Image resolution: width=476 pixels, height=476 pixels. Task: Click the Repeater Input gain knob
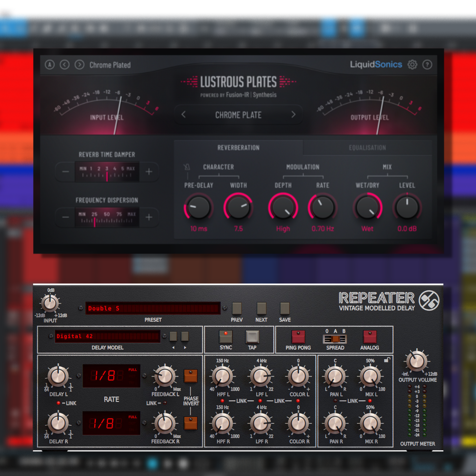(50, 303)
